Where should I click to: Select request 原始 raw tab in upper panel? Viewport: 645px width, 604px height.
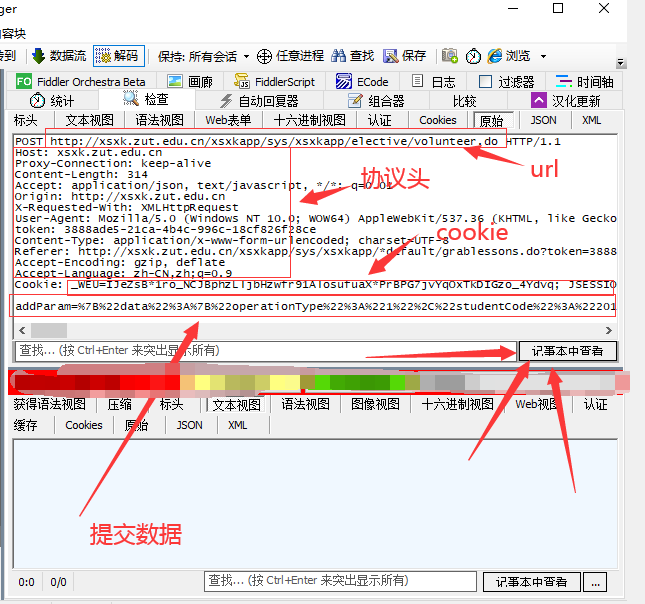pos(493,120)
